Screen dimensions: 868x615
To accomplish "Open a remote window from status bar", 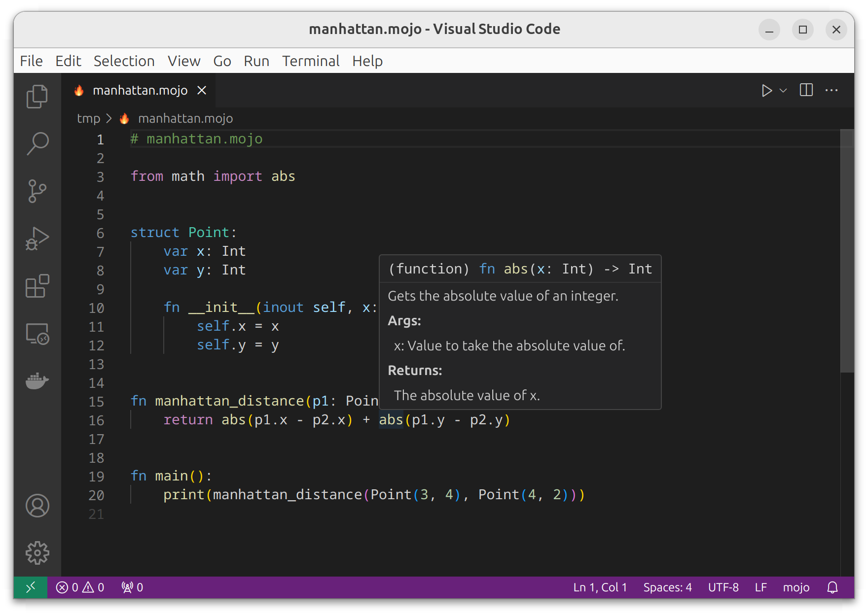I will (31, 587).
